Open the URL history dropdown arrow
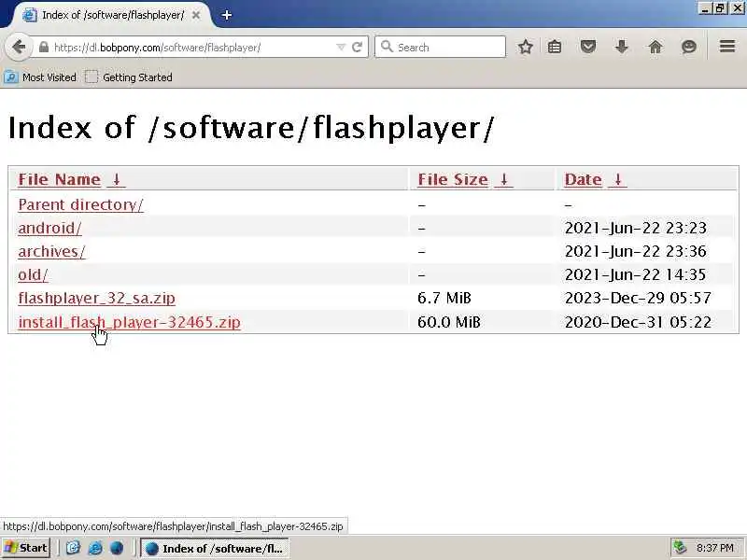Viewport: 747px width, 560px height. tap(341, 48)
